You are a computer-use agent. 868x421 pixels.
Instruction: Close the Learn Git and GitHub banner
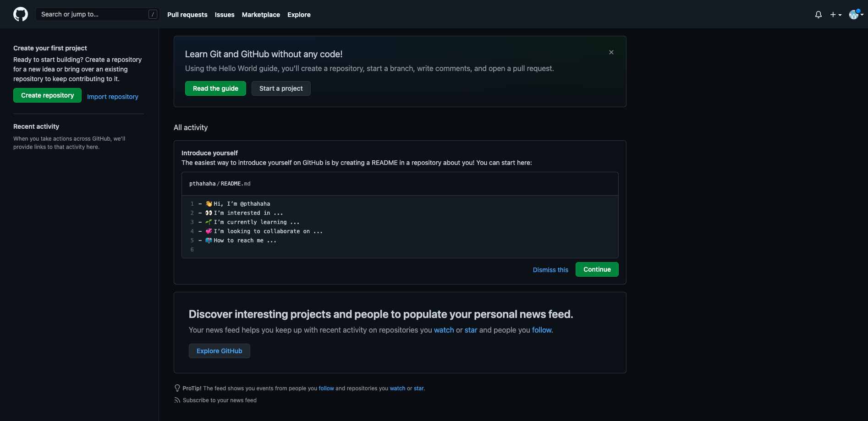pos(611,52)
